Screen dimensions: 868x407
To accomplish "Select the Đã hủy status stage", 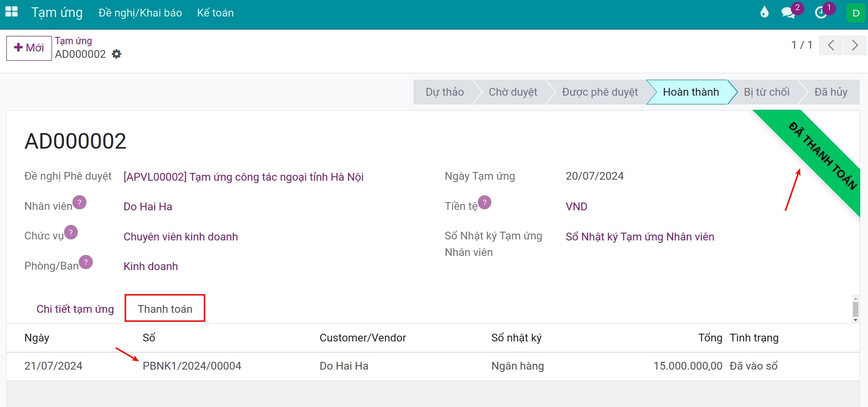I will click(831, 92).
